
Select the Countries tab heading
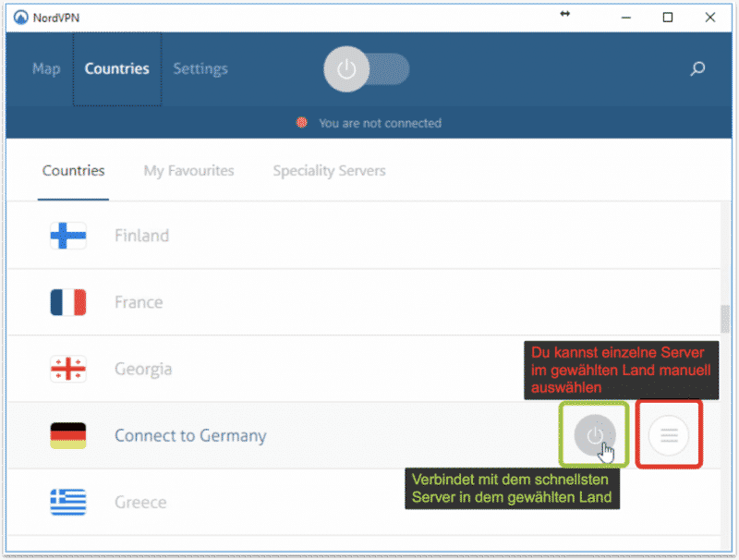[73, 170]
